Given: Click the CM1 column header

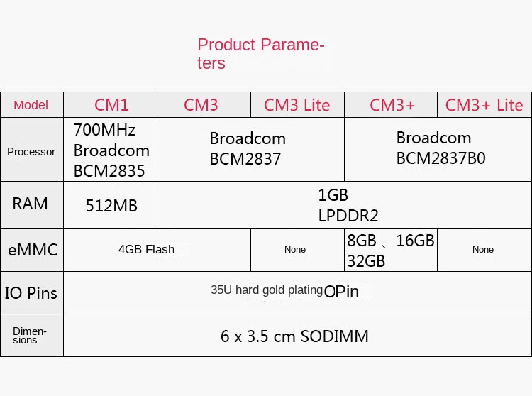Looking at the screenshot, I should tap(111, 105).
